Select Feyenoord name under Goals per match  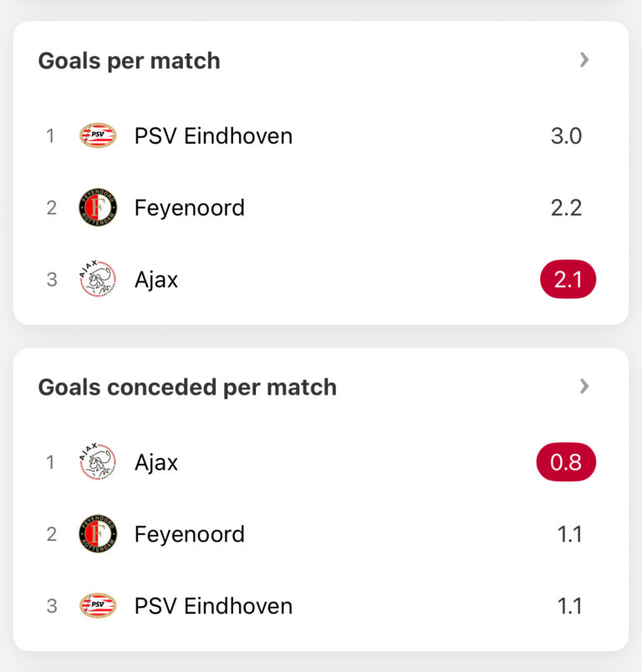[190, 207]
